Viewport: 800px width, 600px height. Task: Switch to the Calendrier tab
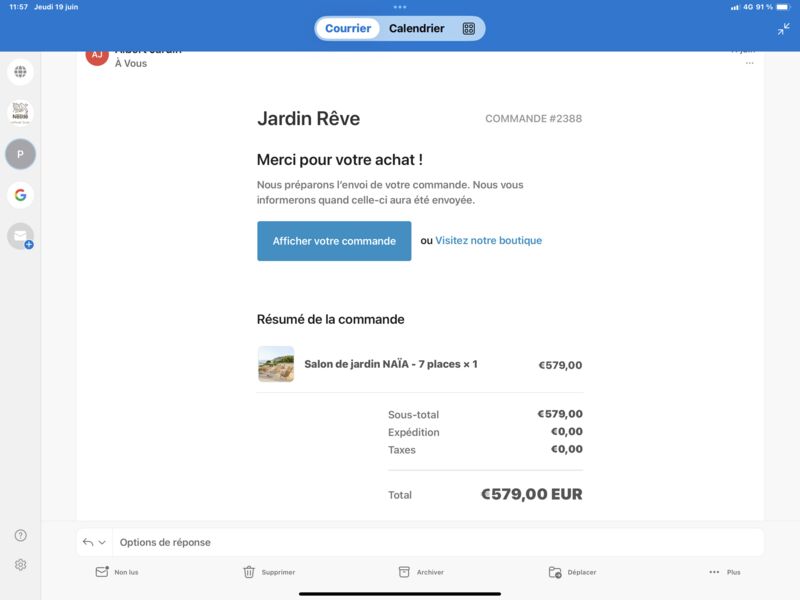(x=416, y=29)
